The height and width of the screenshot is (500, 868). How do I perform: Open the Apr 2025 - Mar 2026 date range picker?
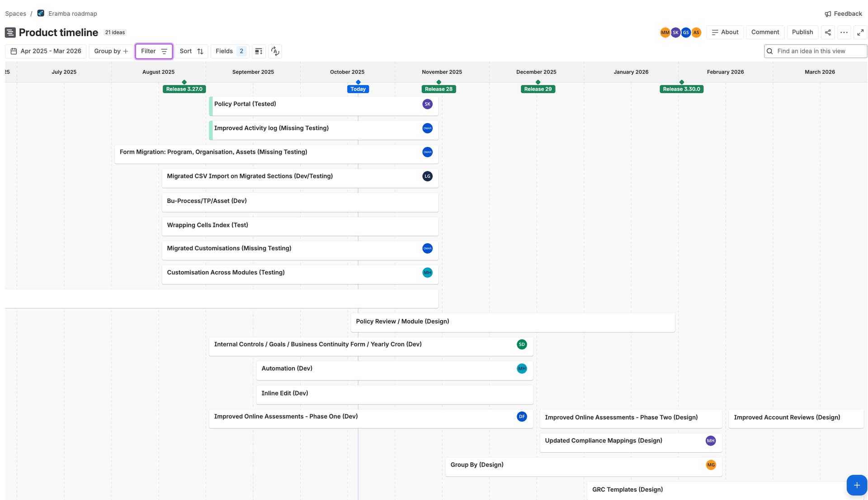coord(46,51)
